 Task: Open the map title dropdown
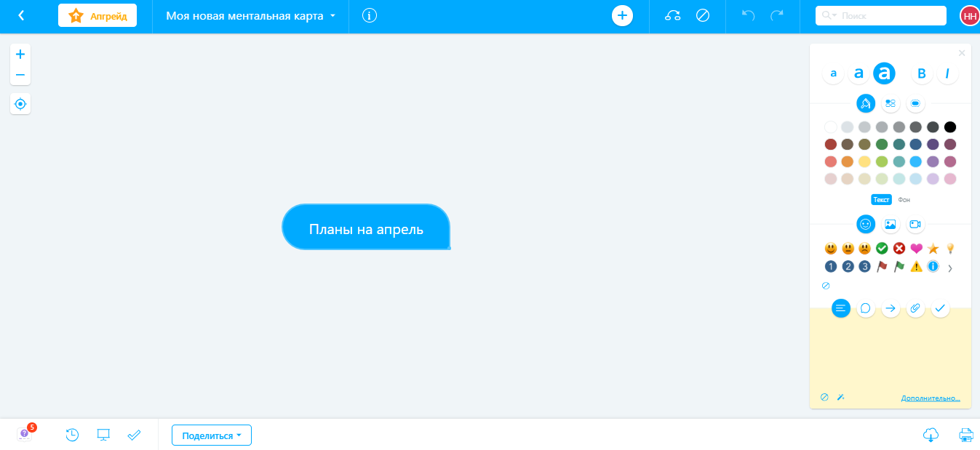[x=251, y=16]
